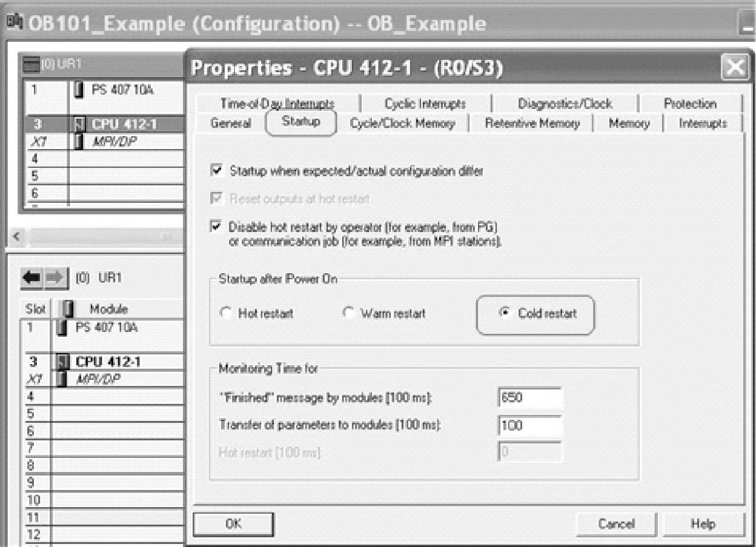Click the CPU 412-1 icon in lower module table

[x=62, y=363]
